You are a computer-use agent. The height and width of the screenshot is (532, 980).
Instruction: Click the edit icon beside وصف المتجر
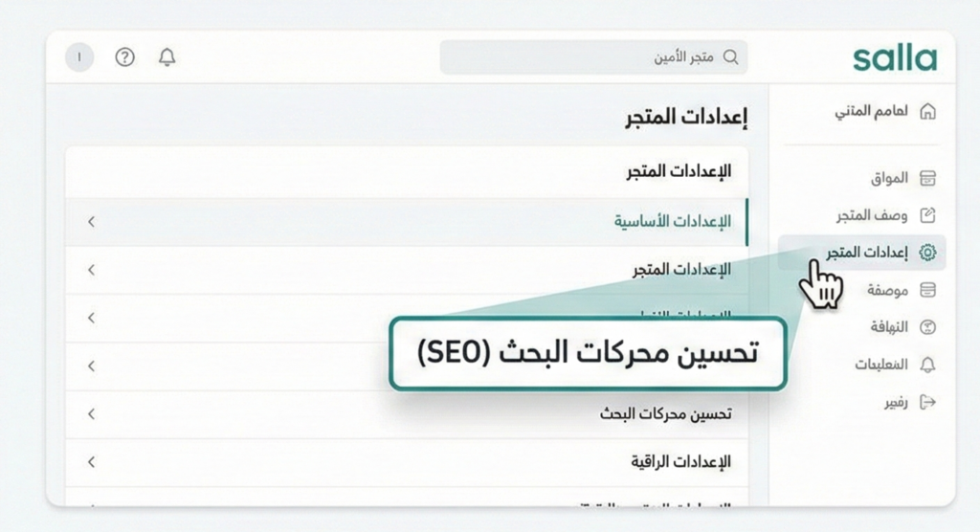(926, 215)
